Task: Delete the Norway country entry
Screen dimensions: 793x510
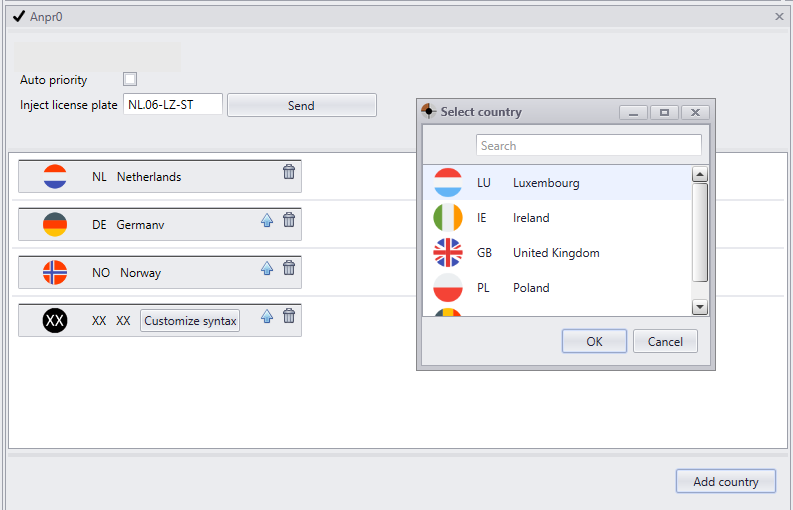Action: [289, 268]
